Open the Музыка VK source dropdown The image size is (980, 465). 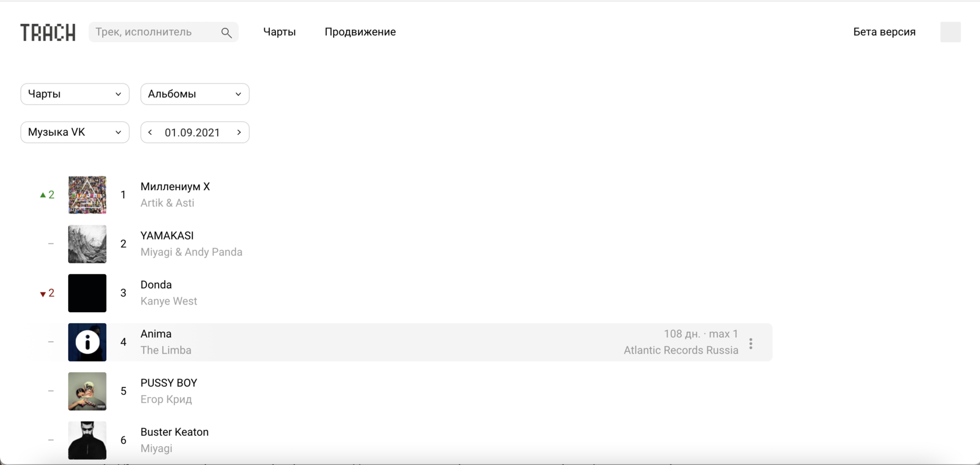pyautogui.click(x=75, y=132)
